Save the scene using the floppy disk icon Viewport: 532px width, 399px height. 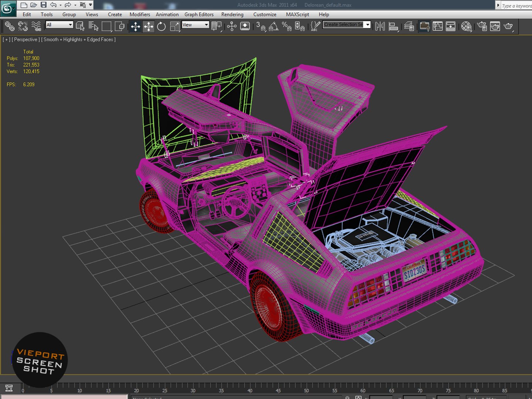(x=44, y=5)
